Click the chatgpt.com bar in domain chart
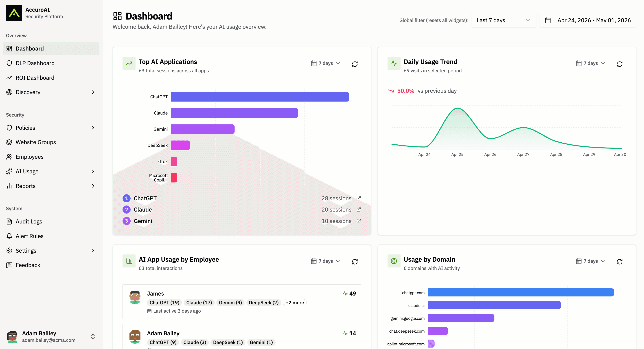 point(521,292)
